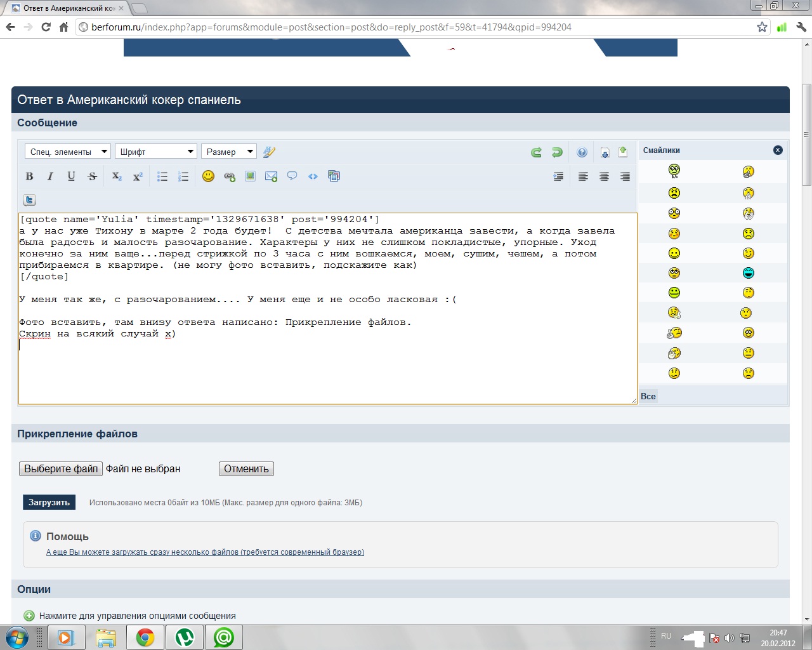Show all smileys via Все

(648, 396)
